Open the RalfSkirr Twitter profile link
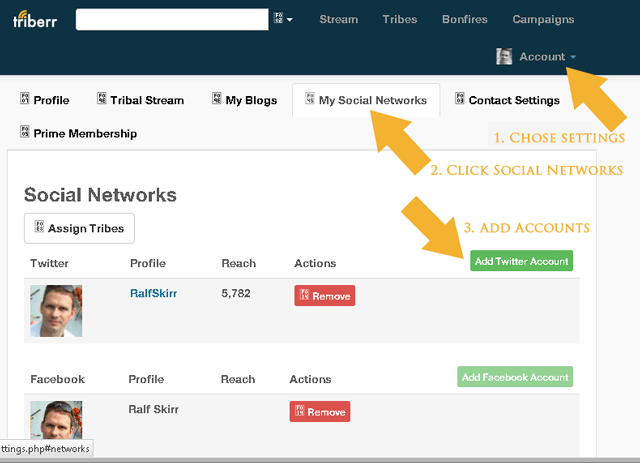Image resolution: width=640 pixels, height=463 pixels. 153,293
